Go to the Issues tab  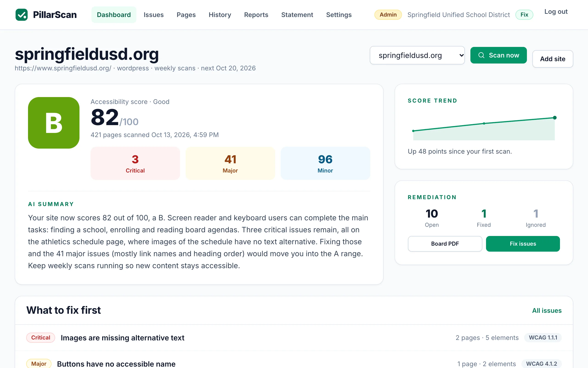[154, 15]
